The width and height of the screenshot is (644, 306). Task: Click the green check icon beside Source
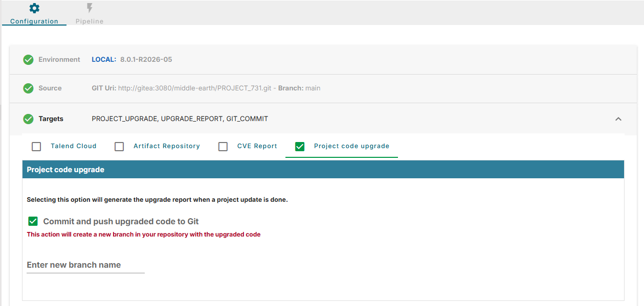29,88
